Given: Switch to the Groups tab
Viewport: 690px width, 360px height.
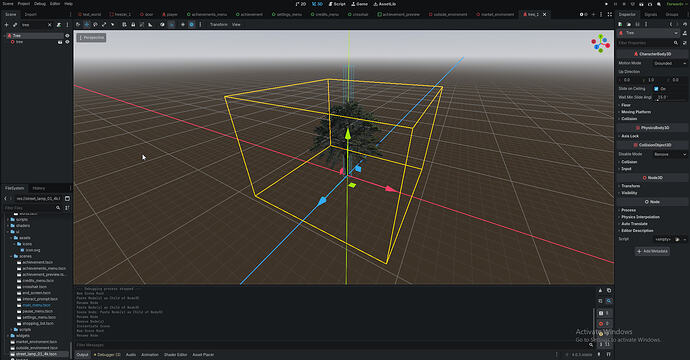Looking at the screenshot, I should (672, 15).
